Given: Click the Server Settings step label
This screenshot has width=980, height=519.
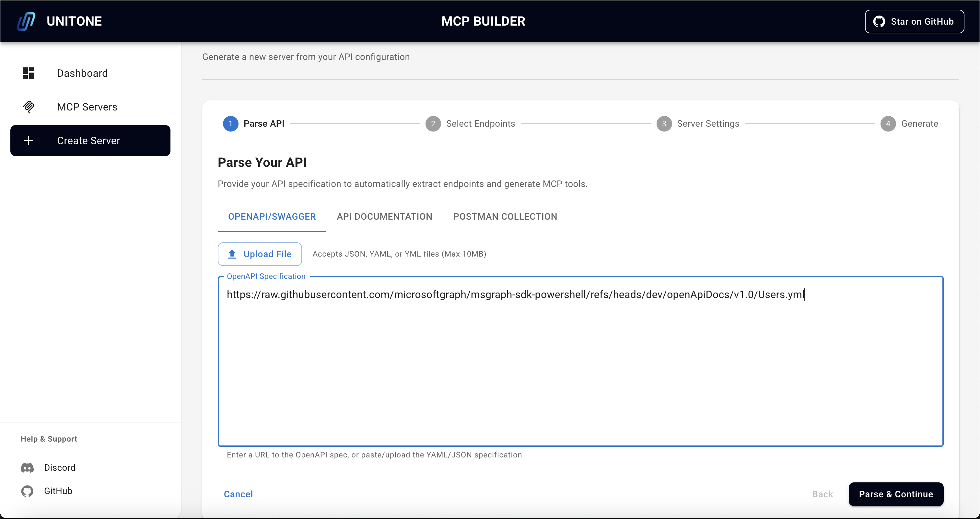Looking at the screenshot, I should [x=708, y=124].
